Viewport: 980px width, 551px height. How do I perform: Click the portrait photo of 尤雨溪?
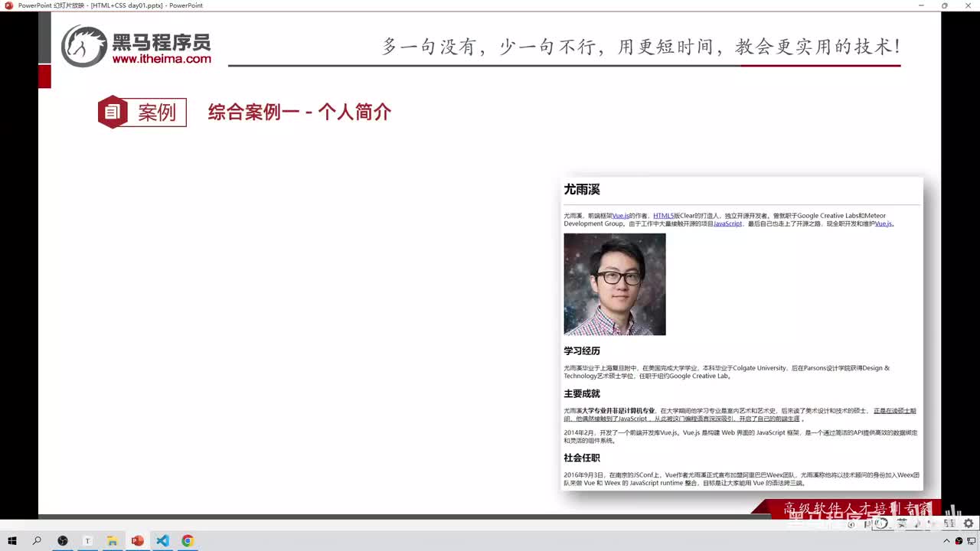click(615, 284)
